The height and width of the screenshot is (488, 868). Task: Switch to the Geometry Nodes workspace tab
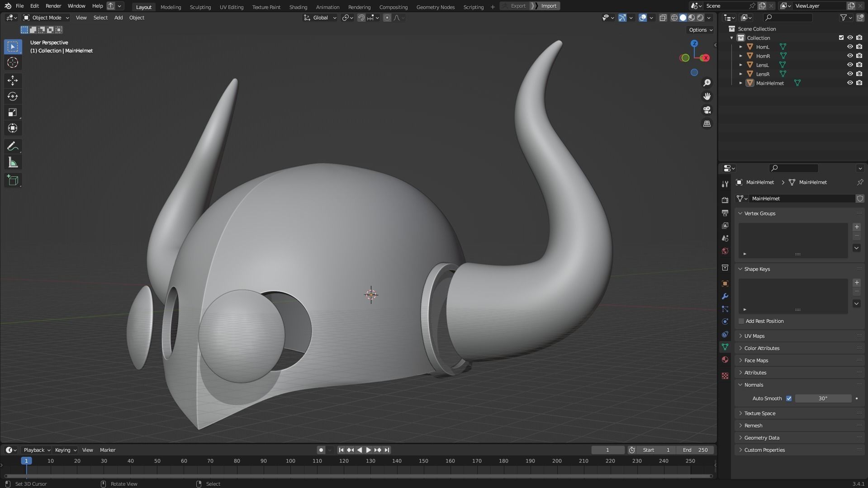pos(435,7)
